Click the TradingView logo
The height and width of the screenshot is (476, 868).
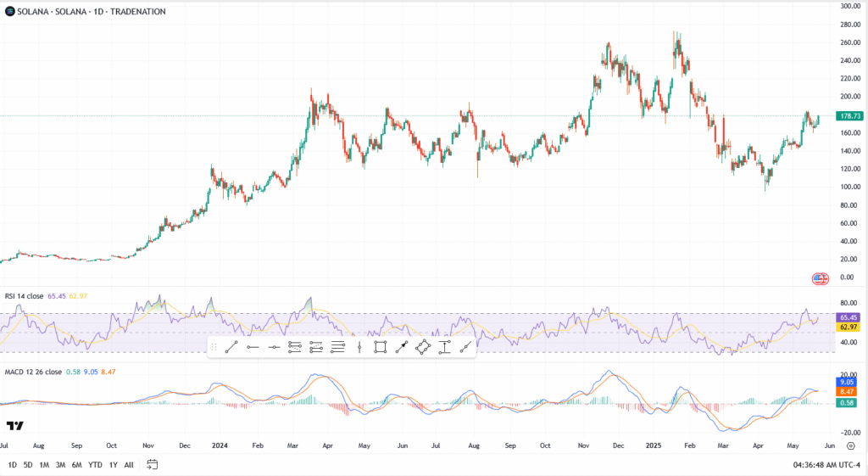click(14, 425)
